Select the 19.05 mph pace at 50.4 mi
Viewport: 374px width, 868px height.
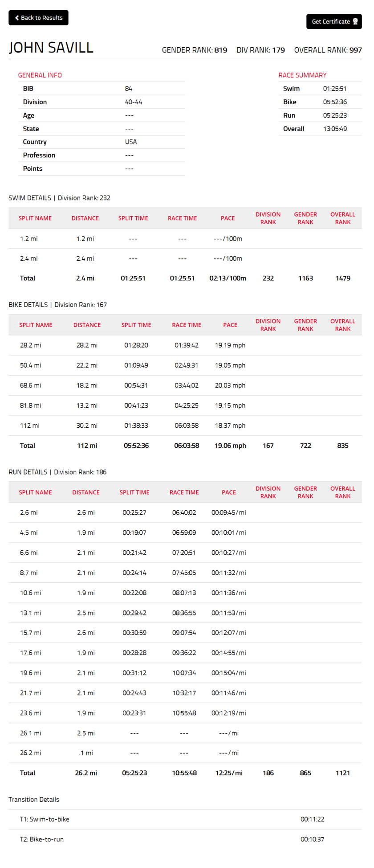coord(230,365)
